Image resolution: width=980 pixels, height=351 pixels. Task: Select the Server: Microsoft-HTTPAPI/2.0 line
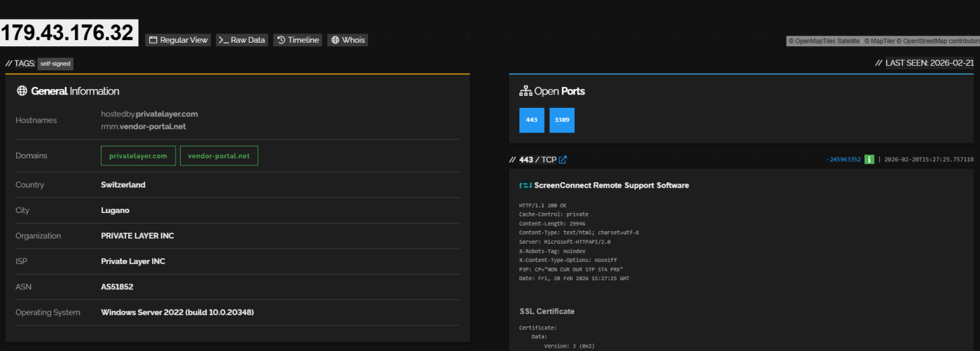[565, 241]
